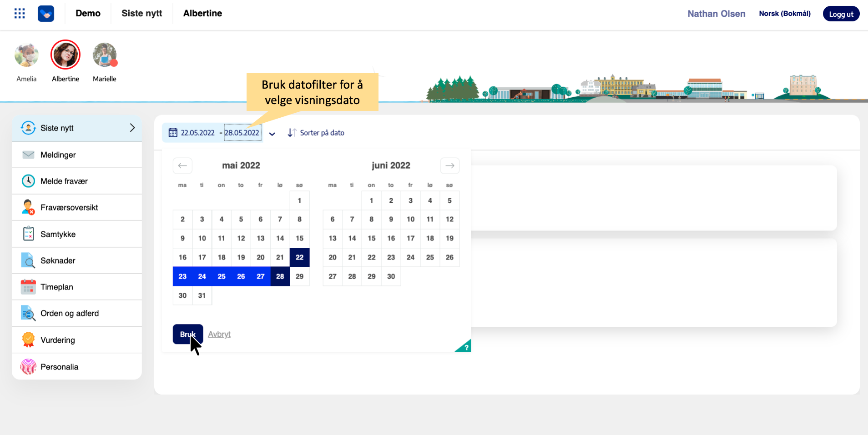
Task: Click the start date field 22.05.2022
Action: pos(198,133)
